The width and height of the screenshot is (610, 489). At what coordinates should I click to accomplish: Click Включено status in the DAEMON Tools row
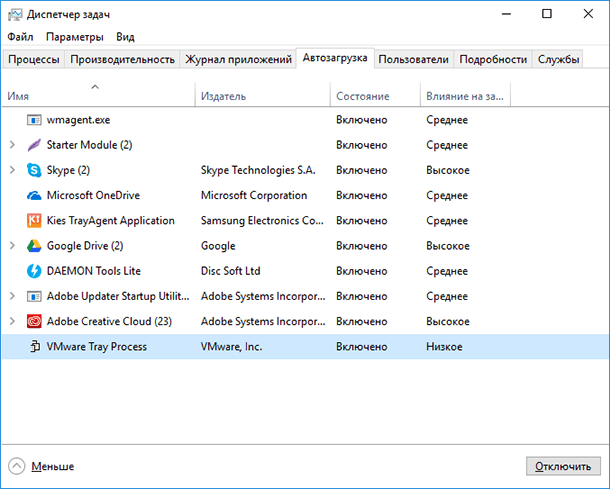(362, 271)
